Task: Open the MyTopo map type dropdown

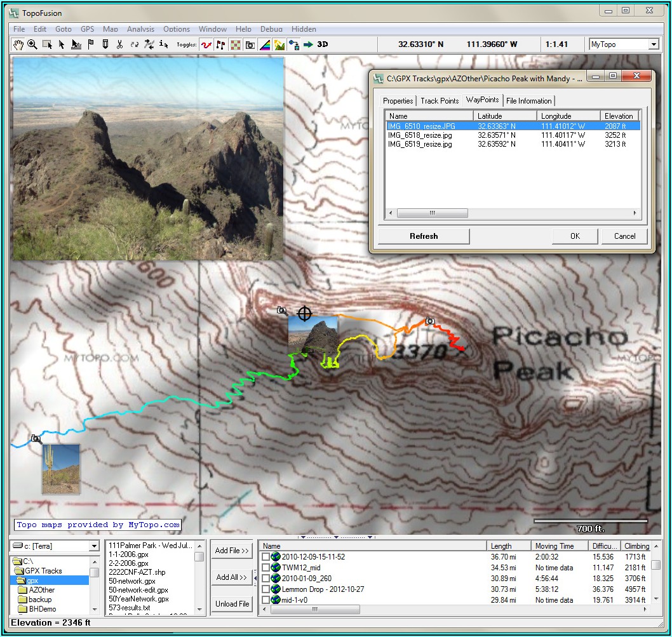Action: [653, 44]
